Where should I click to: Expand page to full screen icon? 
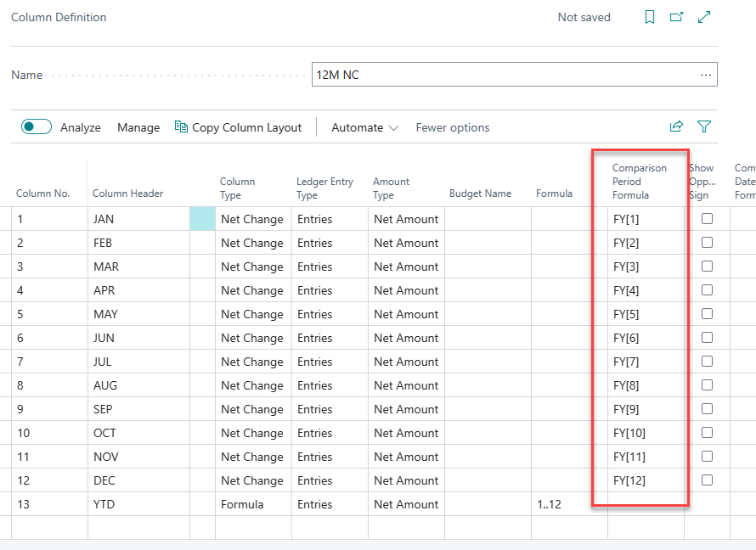[x=704, y=17]
